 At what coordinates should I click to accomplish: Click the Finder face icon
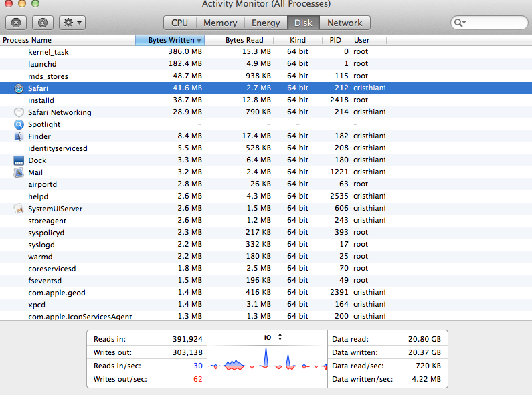pos(19,136)
